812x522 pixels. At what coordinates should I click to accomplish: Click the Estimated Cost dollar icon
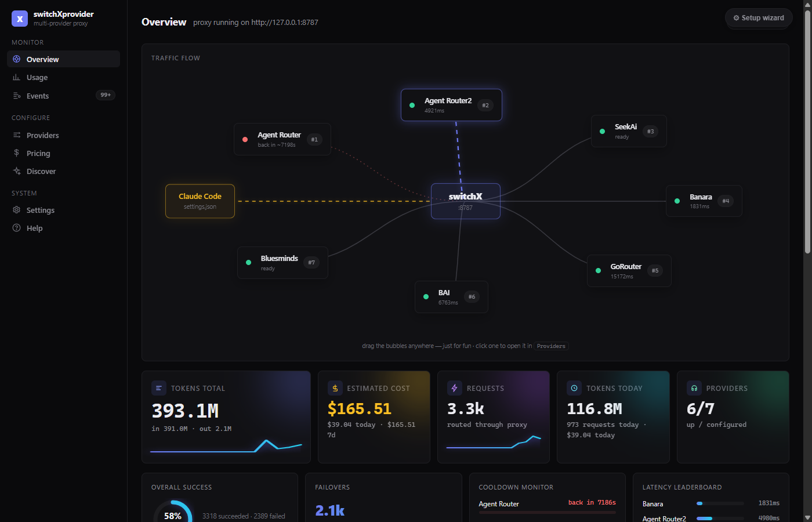[x=335, y=388]
